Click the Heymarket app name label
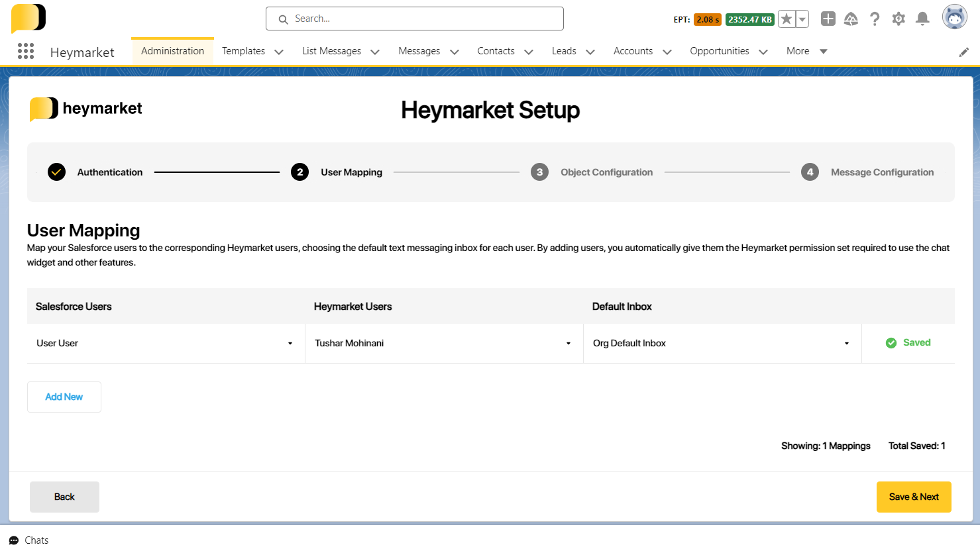The image size is (980, 551). pyautogui.click(x=82, y=52)
